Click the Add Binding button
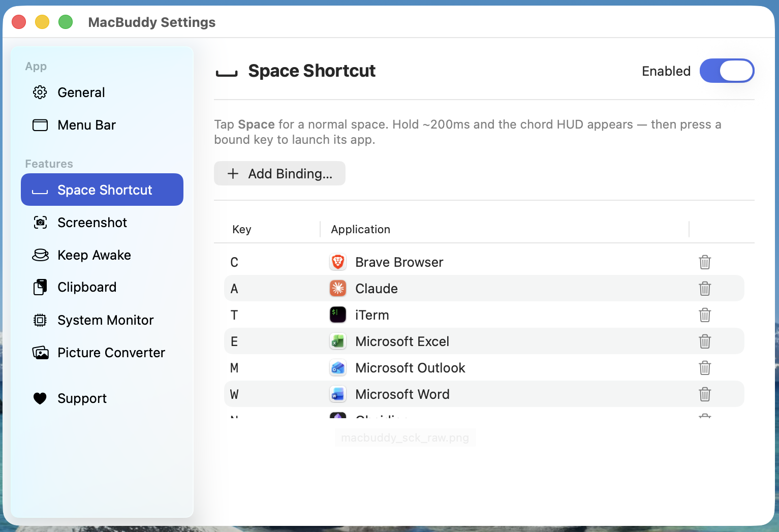 pyautogui.click(x=279, y=173)
